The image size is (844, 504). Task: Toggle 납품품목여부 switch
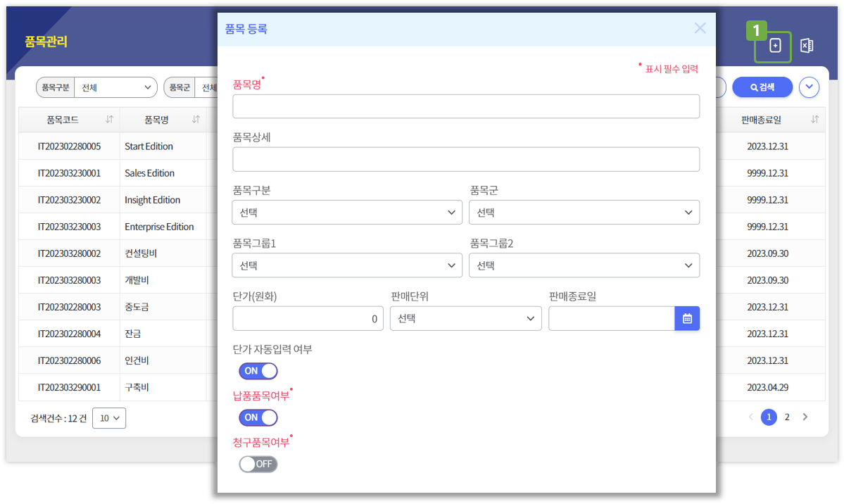258,417
